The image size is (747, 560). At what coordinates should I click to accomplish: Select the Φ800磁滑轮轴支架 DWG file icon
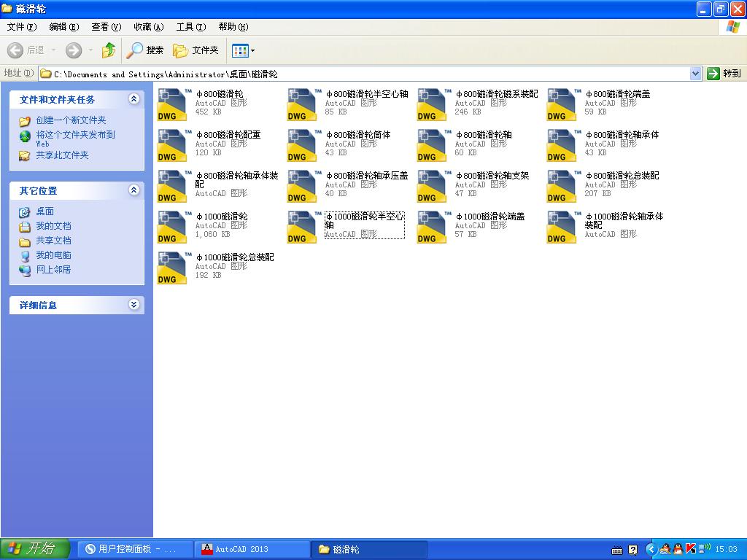coord(432,186)
